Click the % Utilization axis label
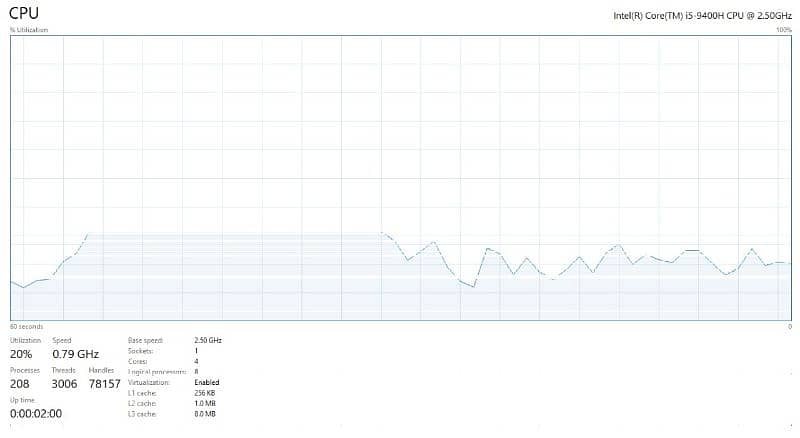800x438 pixels. coord(28,30)
